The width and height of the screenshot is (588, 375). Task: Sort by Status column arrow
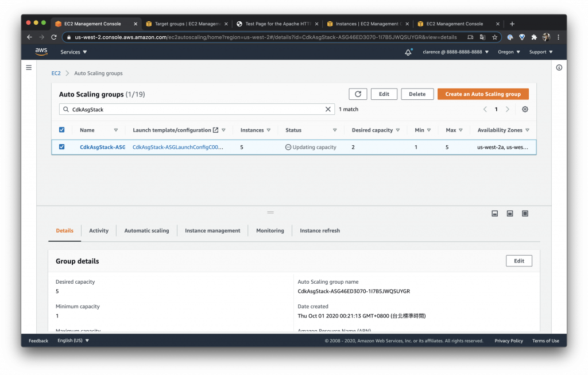[335, 130]
